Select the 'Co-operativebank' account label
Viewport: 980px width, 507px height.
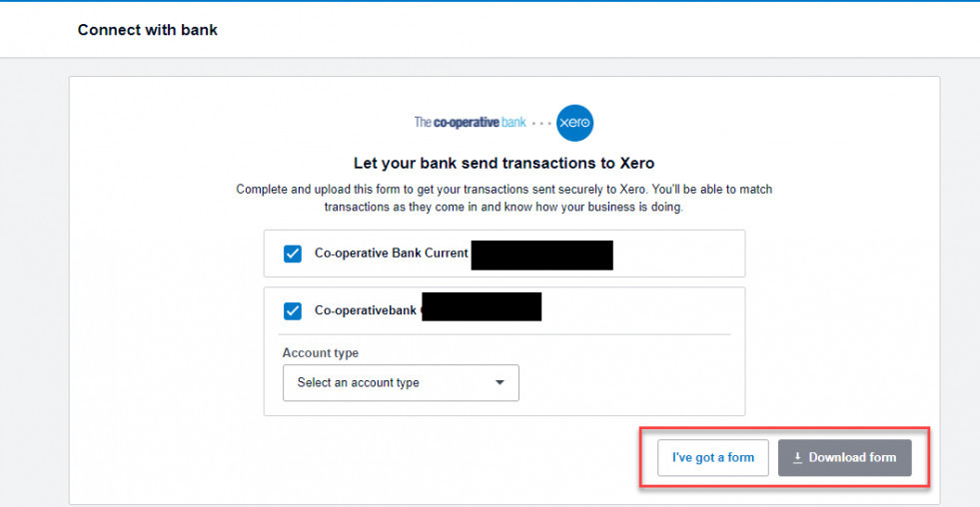(366, 310)
